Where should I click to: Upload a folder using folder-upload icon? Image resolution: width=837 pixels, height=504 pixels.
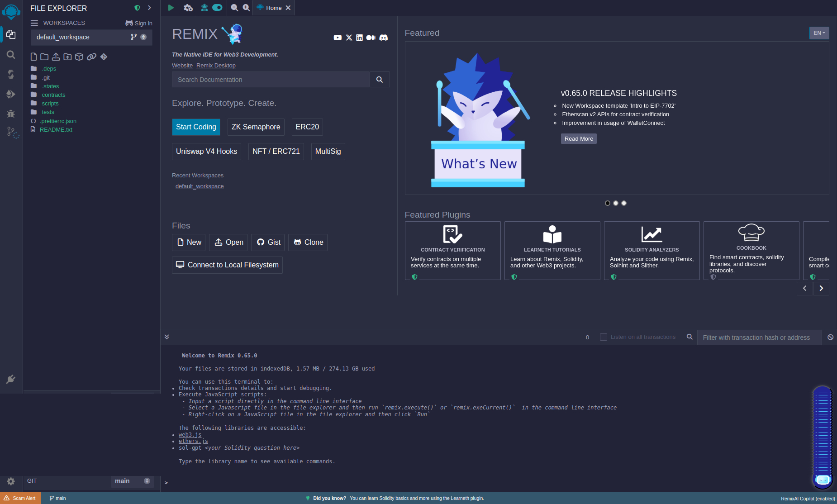[67, 57]
